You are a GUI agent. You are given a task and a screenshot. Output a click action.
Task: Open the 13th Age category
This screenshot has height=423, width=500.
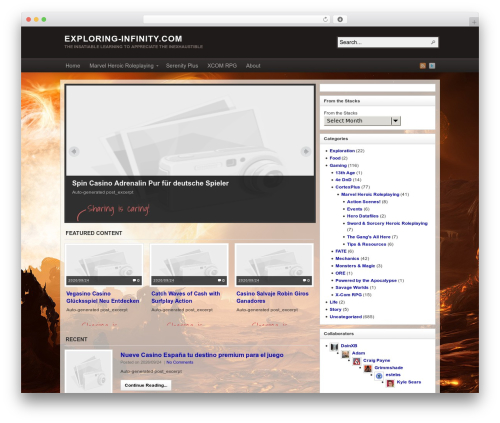pyautogui.click(x=345, y=173)
